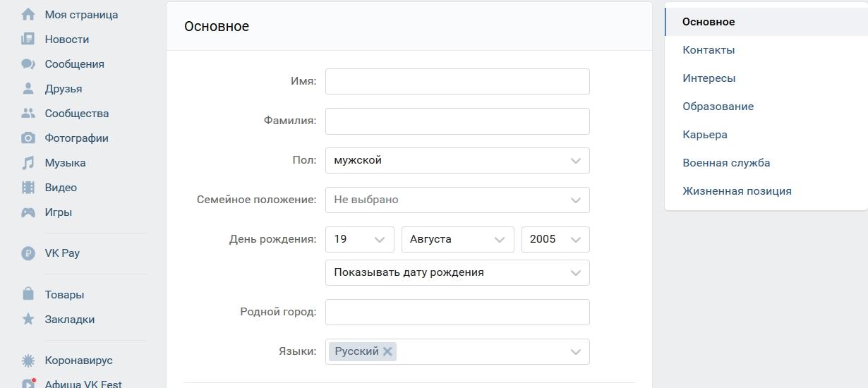
Task: Remove Русский language tag with X
Action: [387, 351]
